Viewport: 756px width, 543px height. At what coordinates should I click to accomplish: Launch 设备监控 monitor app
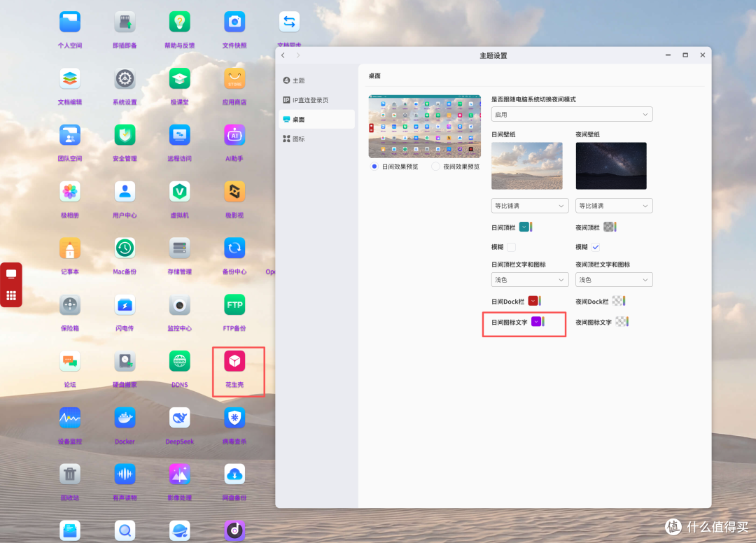[x=70, y=418]
